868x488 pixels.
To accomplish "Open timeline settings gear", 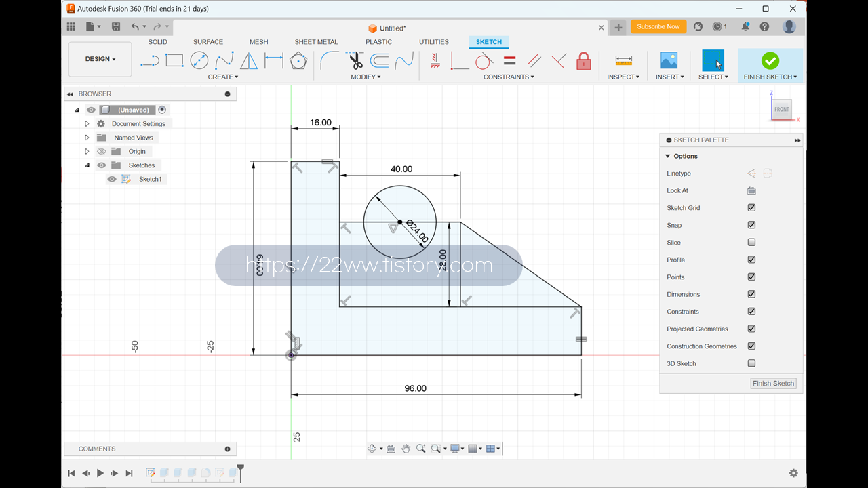I will (793, 473).
